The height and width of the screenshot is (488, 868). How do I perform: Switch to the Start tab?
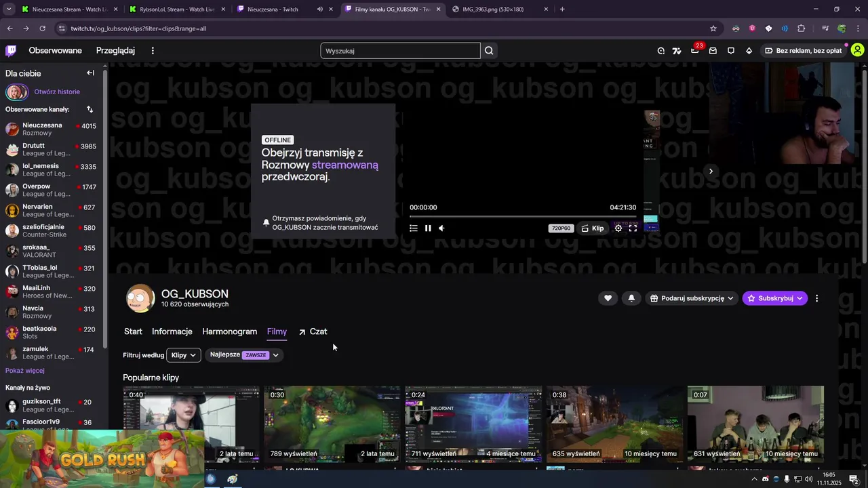133,331
